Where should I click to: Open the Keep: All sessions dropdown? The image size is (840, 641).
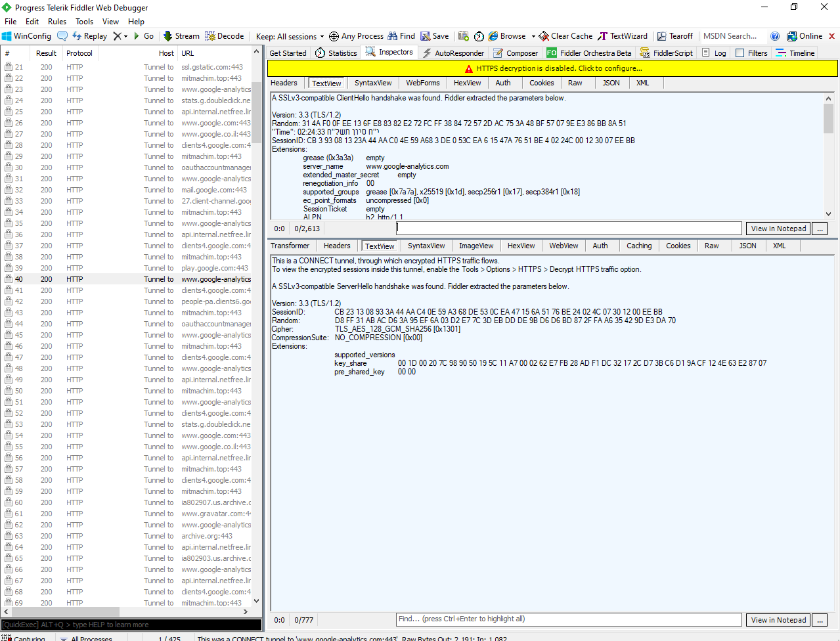point(290,36)
